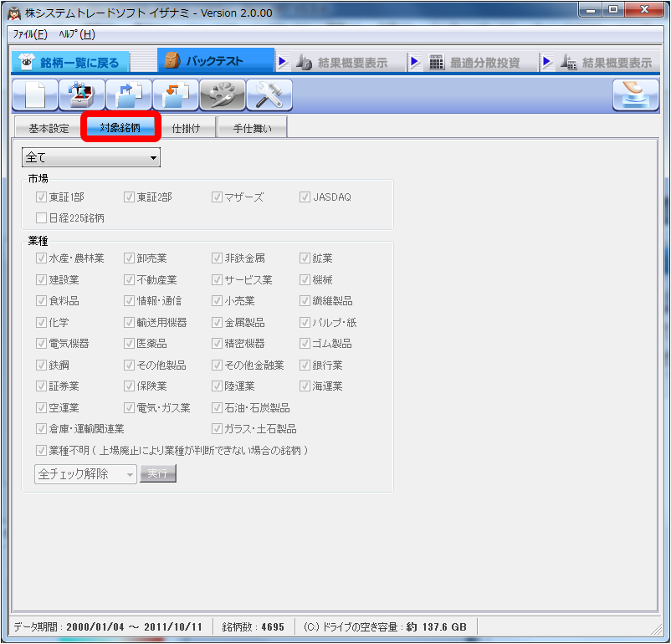Click the application icon in title bar
This screenshot has height=644, width=671.
14,13
